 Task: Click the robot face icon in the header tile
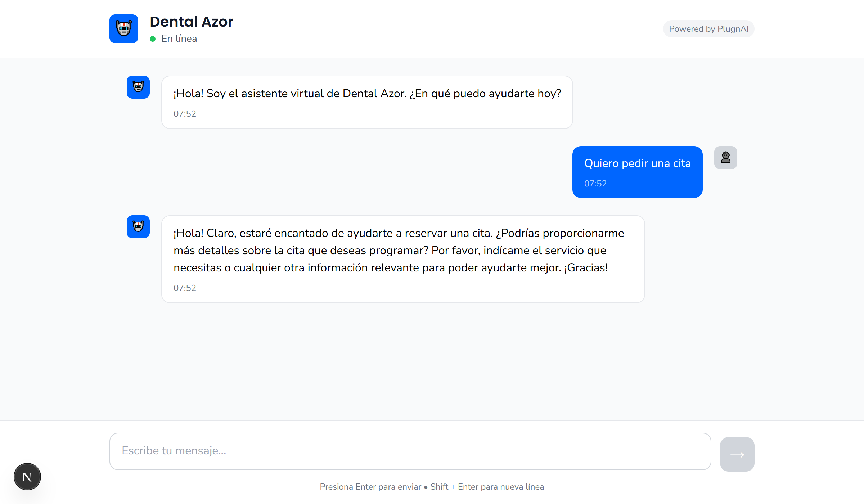click(123, 29)
